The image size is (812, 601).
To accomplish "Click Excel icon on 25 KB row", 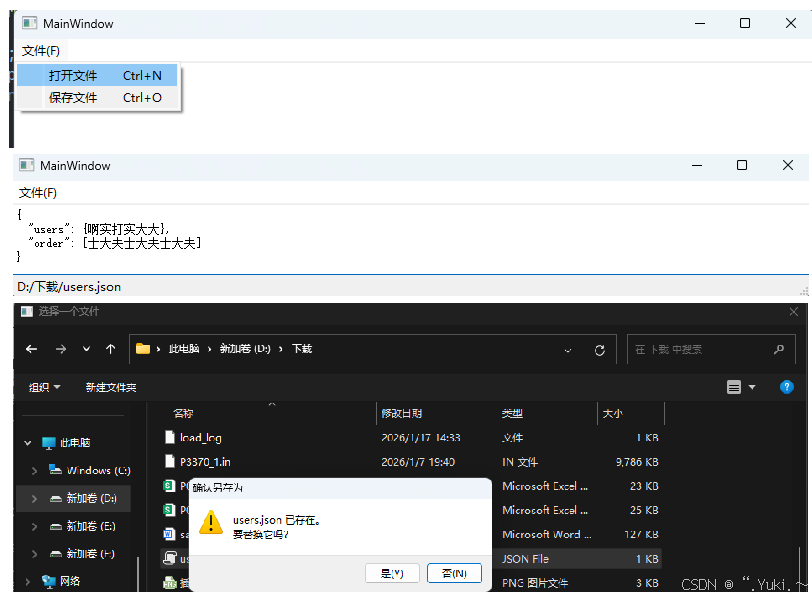I will click(x=169, y=510).
